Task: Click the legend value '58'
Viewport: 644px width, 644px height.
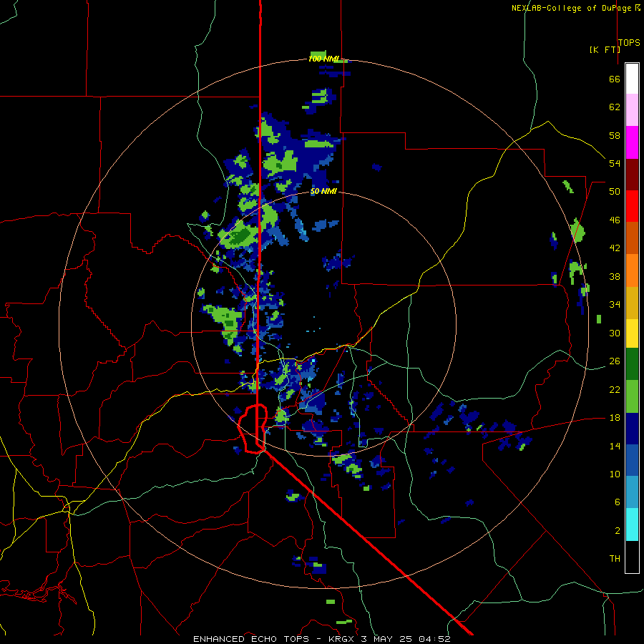Action: click(615, 135)
